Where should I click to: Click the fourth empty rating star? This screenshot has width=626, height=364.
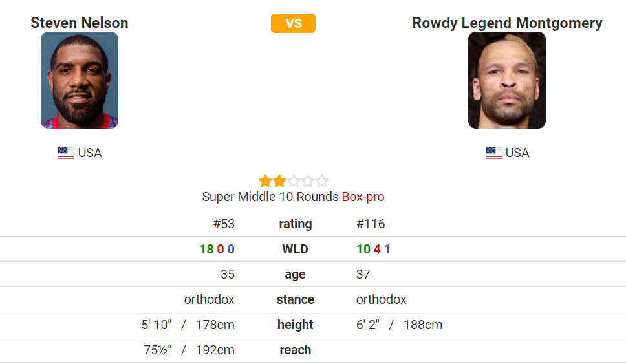(x=307, y=181)
